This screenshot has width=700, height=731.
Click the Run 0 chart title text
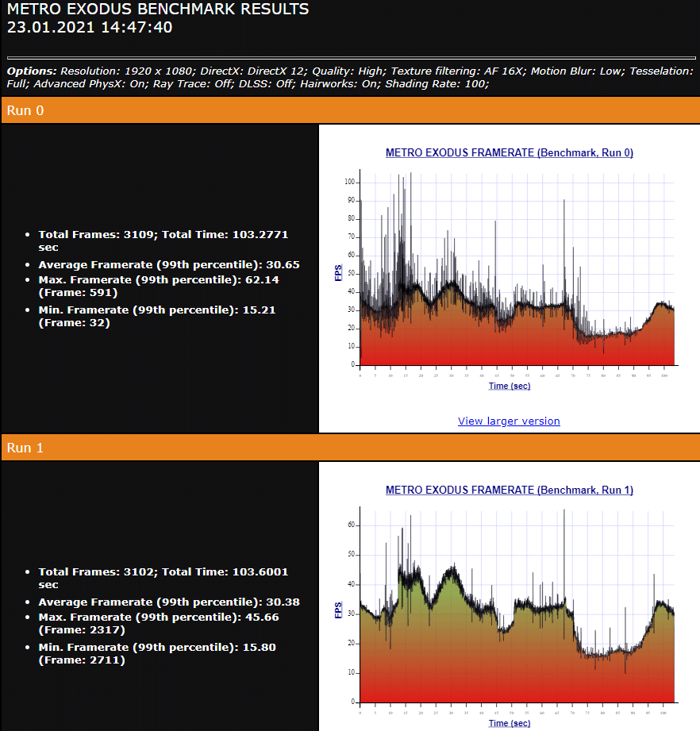510,152
